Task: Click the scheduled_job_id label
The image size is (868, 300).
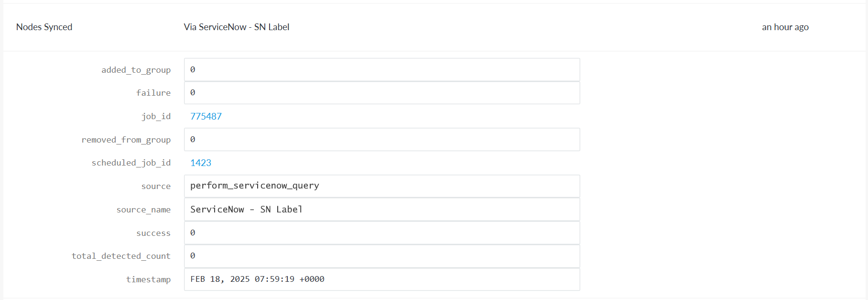Action: (131, 163)
